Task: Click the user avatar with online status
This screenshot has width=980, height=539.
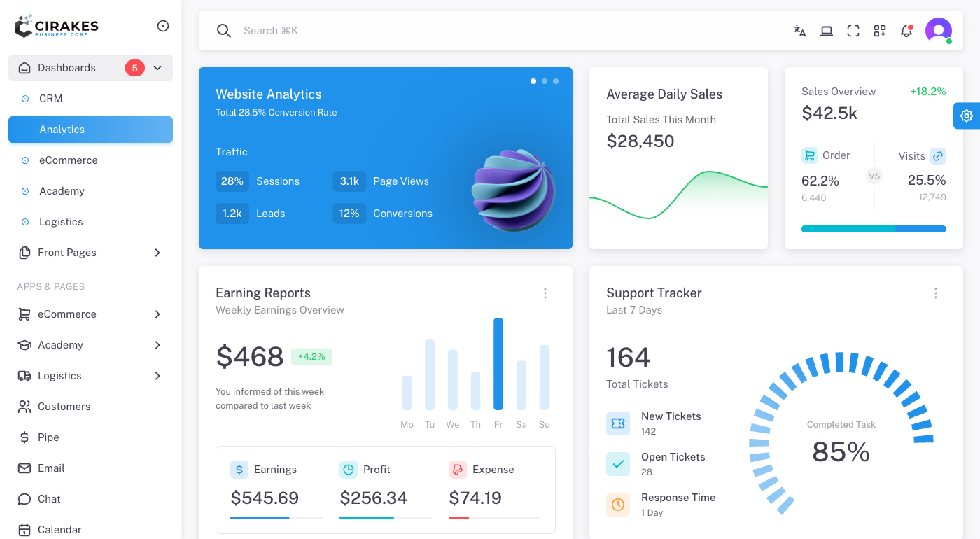Action: point(939,30)
